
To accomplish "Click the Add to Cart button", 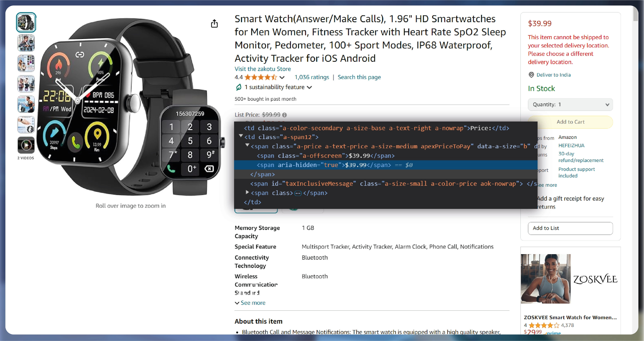I will pos(570,122).
